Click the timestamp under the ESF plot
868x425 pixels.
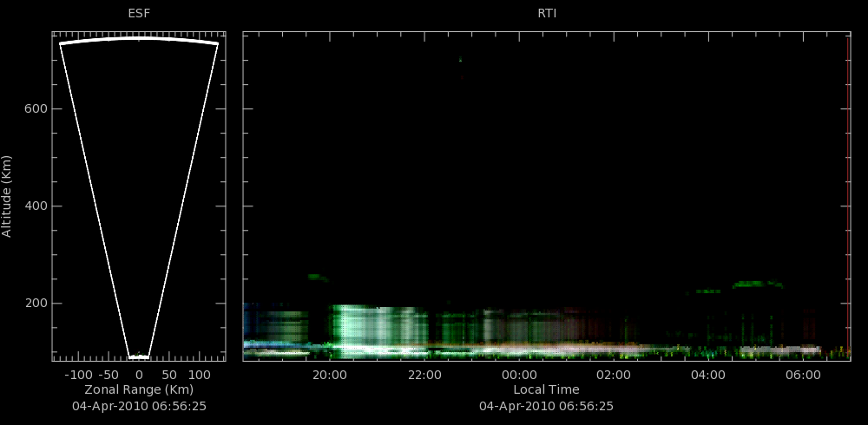[x=139, y=406]
